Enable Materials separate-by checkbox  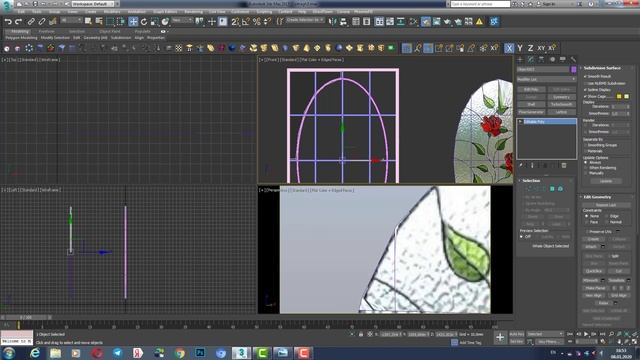(585, 151)
